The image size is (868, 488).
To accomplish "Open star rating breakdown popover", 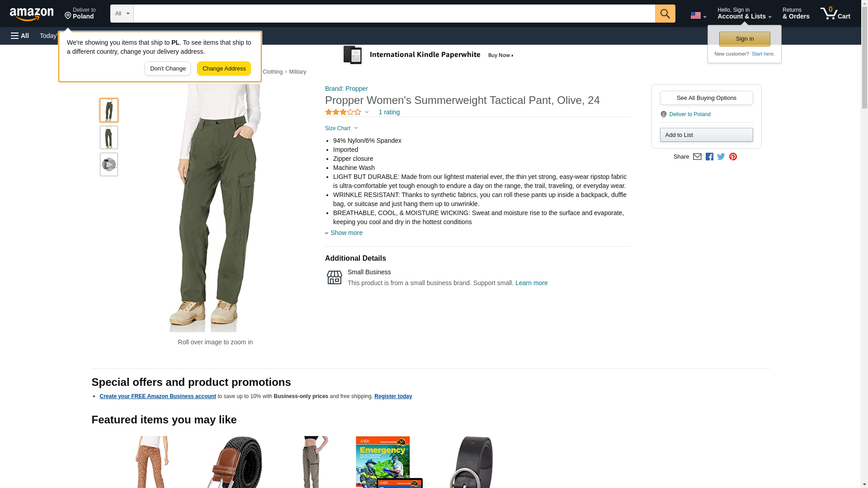I will (347, 112).
